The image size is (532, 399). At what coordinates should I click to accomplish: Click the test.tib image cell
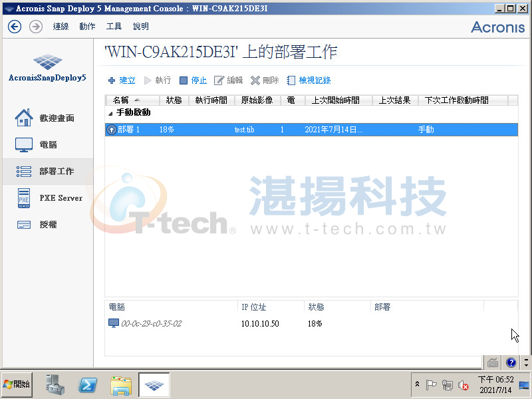point(244,130)
